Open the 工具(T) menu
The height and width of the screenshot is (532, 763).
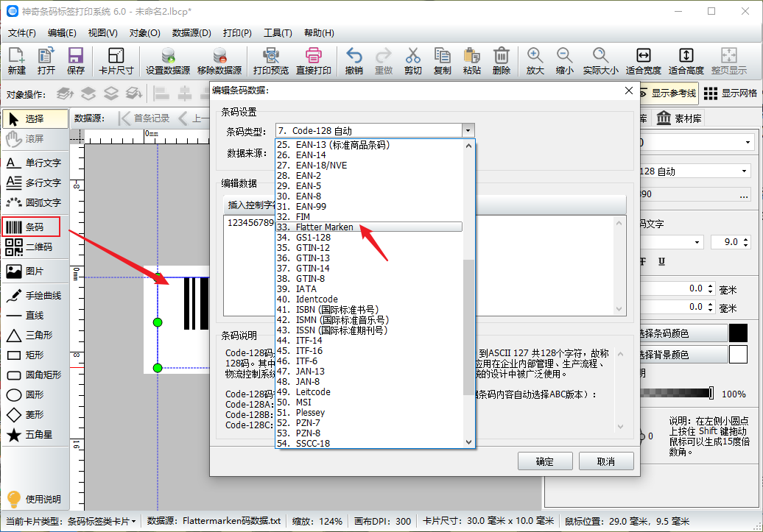(278, 32)
